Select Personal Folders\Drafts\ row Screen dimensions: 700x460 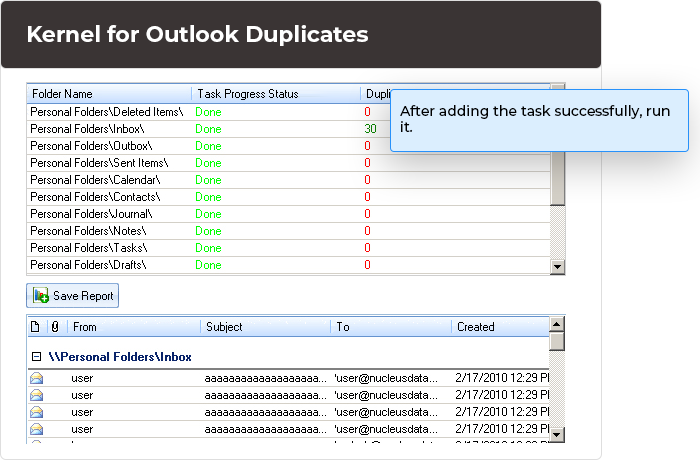(x=288, y=264)
